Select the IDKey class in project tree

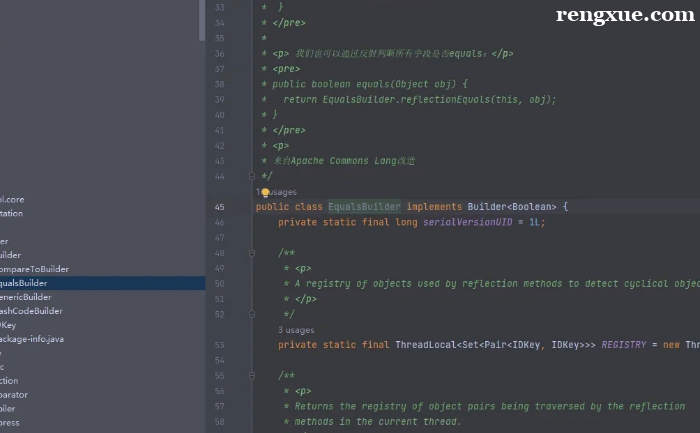(8, 325)
